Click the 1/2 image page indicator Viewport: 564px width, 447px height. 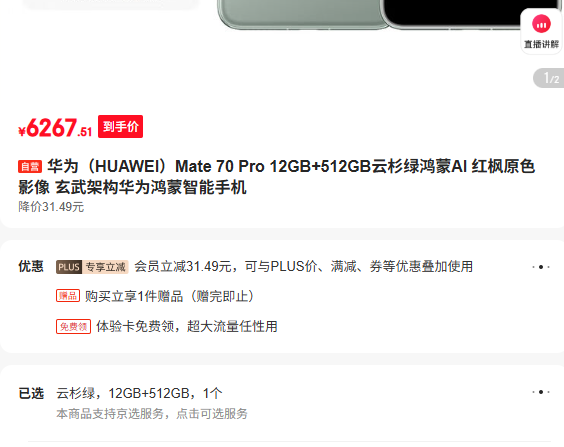[x=549, y=78]
